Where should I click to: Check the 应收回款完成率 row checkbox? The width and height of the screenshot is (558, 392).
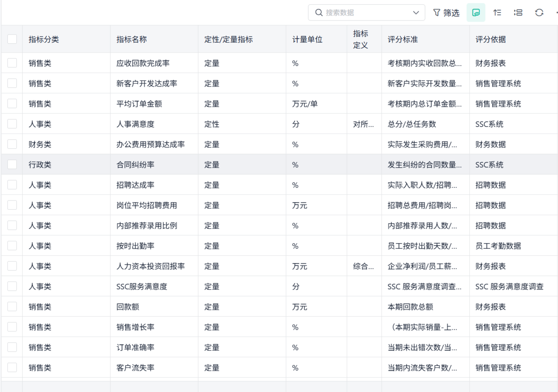point(12,63)
